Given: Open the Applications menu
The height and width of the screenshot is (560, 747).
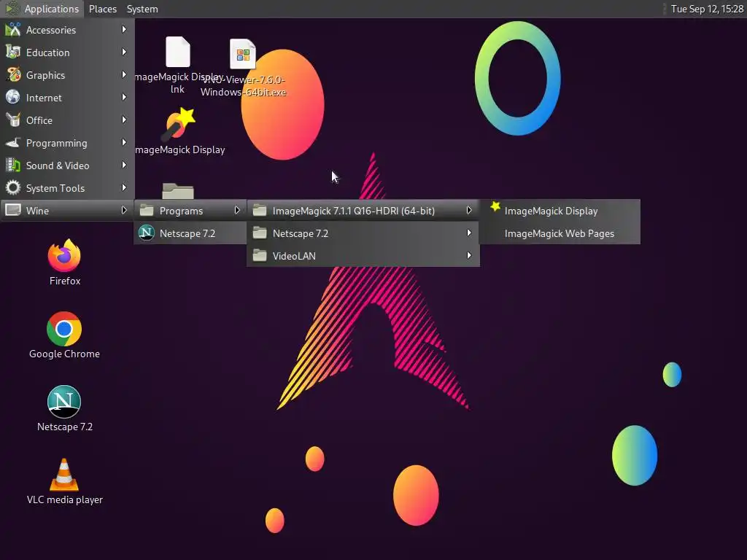Looking at the screenshot, I should [42, 9].
